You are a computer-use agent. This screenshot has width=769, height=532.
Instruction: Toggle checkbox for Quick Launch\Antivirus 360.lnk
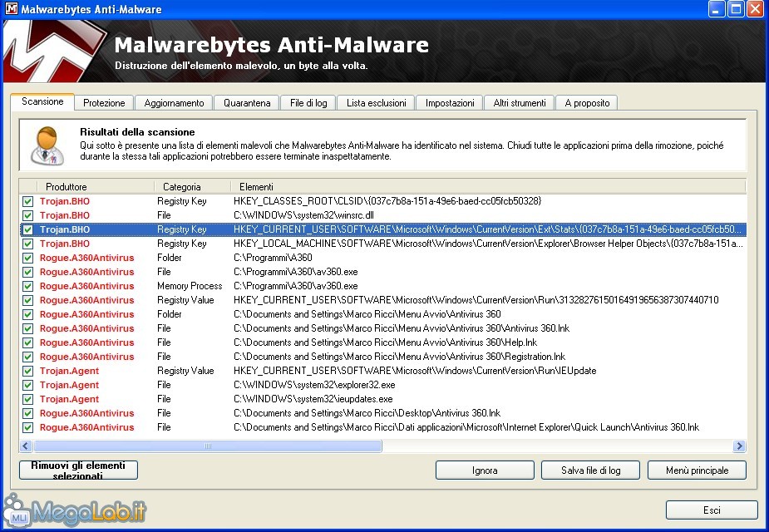[x=28, y=427]
